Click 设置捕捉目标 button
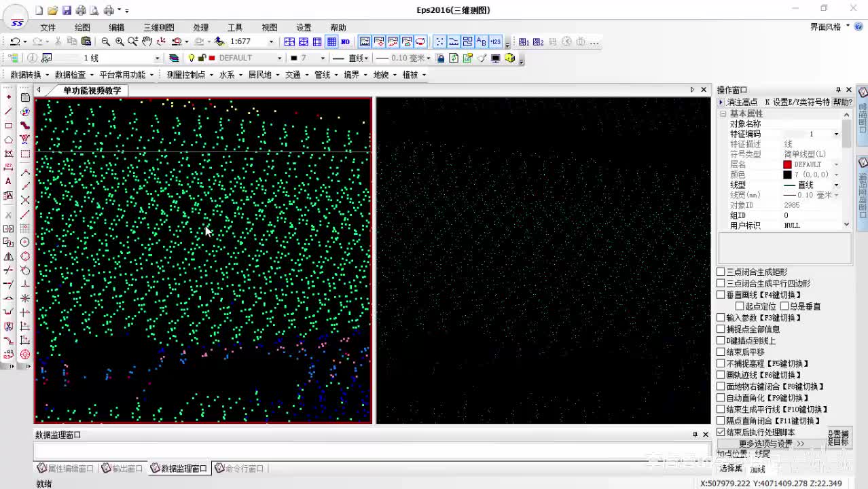The height and width of the screenshot is (489, 868). 839,438
